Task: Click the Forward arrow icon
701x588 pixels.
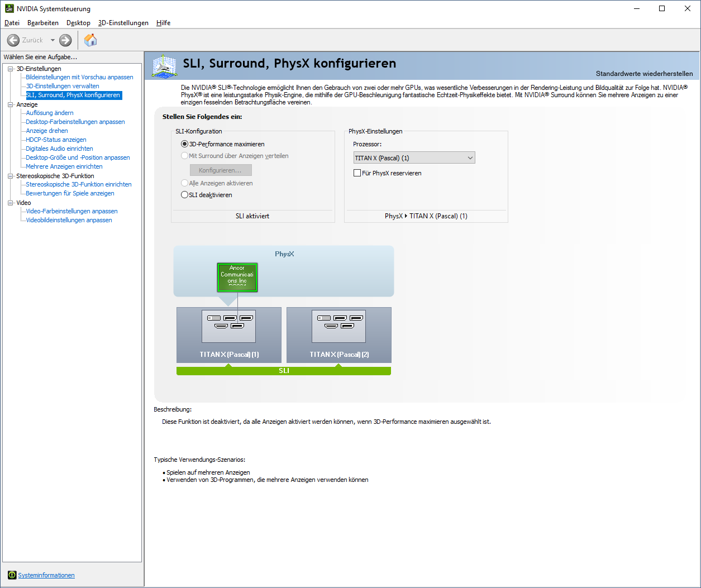Action: (x=65, y=40)
